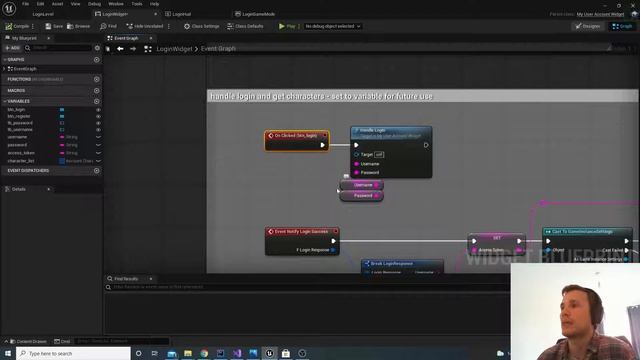640x360 pixels.
Task: Save the current blueprint asset
Action: click(x=54, y=26)
